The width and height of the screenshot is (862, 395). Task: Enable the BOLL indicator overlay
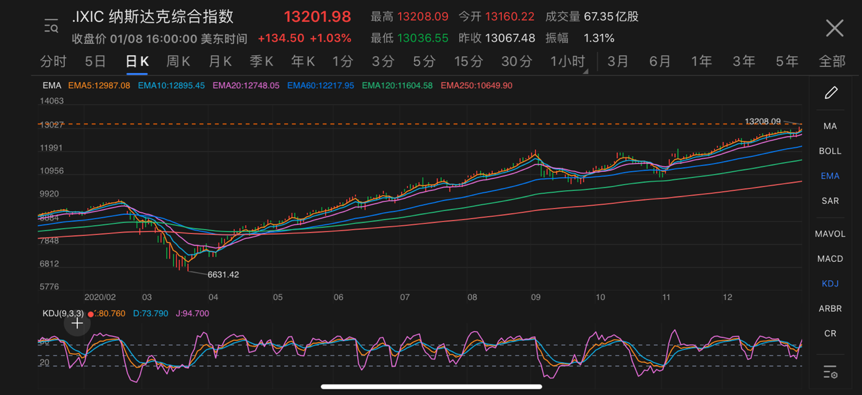[x=830, y=151]
